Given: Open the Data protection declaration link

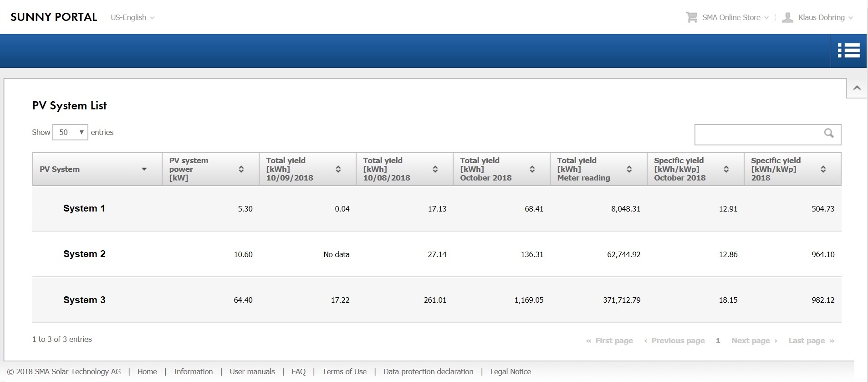Looking at the screenshot, I should pos(428,372).
